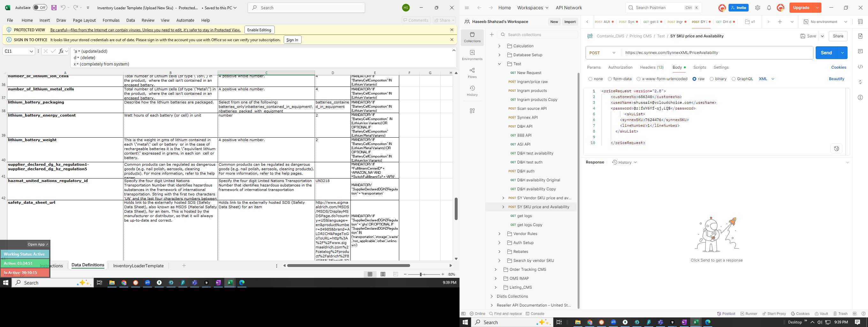The image size is (868, 327).
Task: Expand Order Tracking CMS folder
Action: (496, 269)
